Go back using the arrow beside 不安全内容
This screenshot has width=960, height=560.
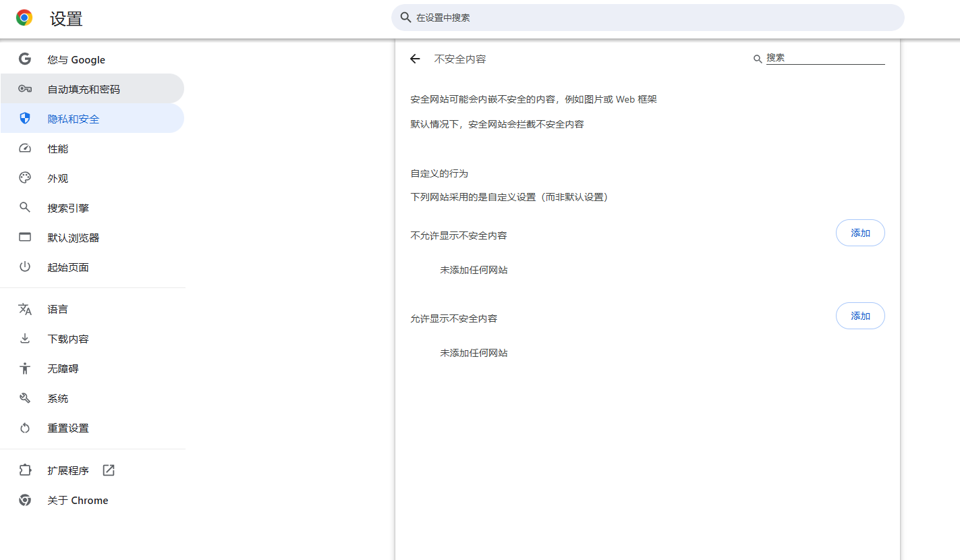(x=415, y=59)
